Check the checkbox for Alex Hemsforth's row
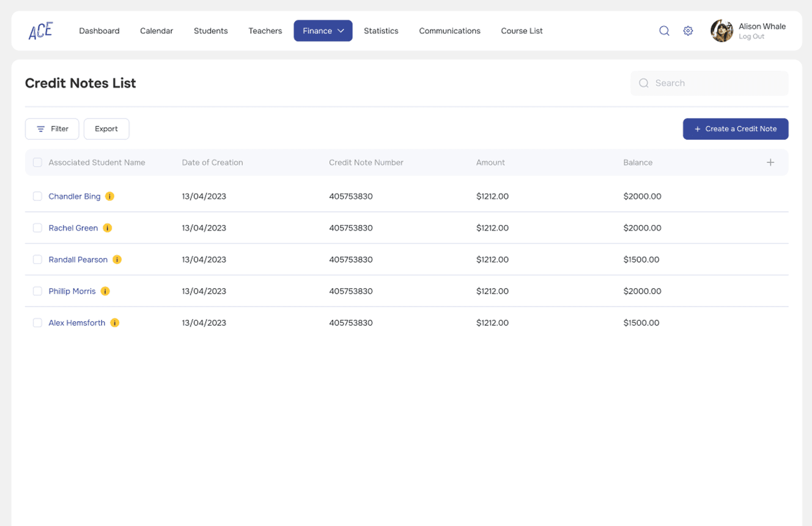812x526 pixels. click(x=37, y=323)
